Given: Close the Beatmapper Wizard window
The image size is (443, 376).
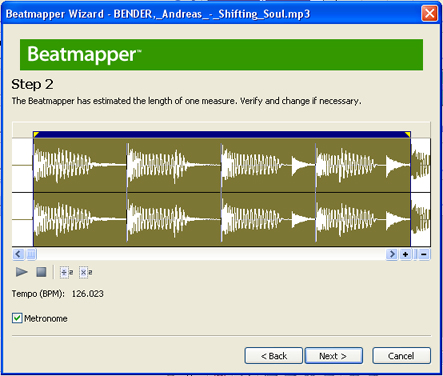Looking at the screenshot, I should (x=429, y=14).
